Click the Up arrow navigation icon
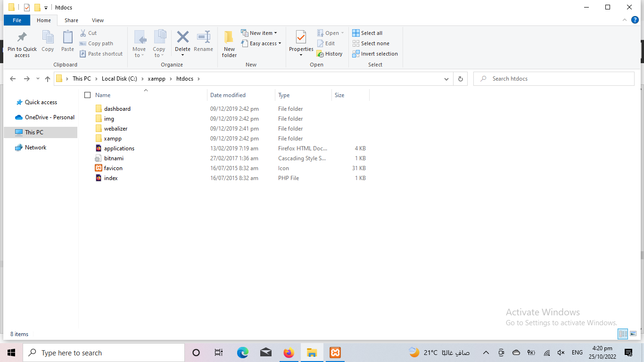This screenshot has height=362, width=644. click(47, 79)
